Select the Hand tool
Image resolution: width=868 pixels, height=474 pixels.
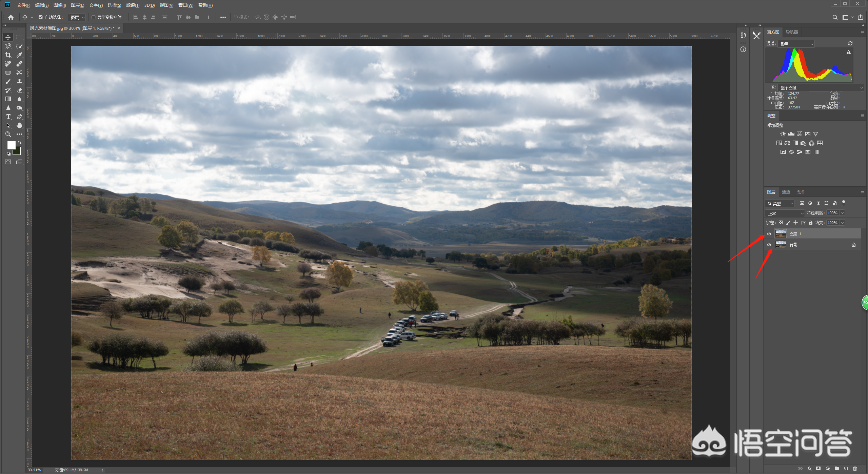coord(19,125)
